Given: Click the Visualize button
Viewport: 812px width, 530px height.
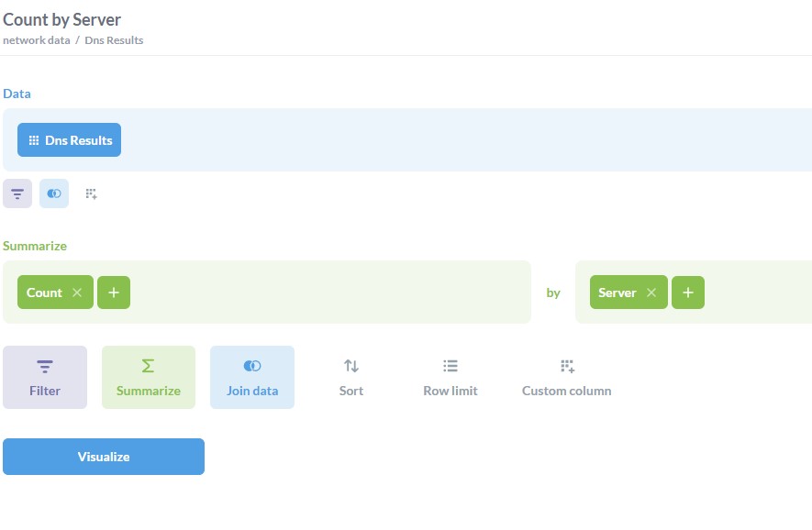Looking at the screenshot, I should click(x=103, y=456).
